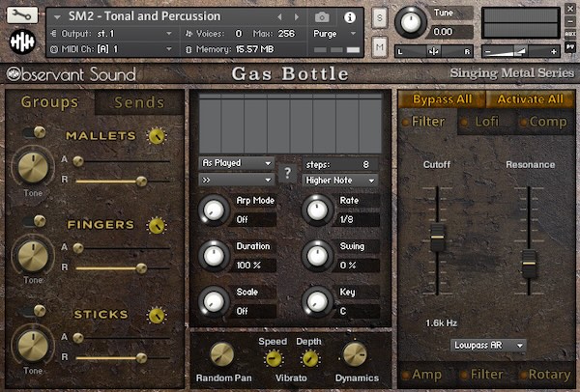Open instrument edit mode via wrench icon
The height and width of the screenshot is (392, 580).
point(22,15)
